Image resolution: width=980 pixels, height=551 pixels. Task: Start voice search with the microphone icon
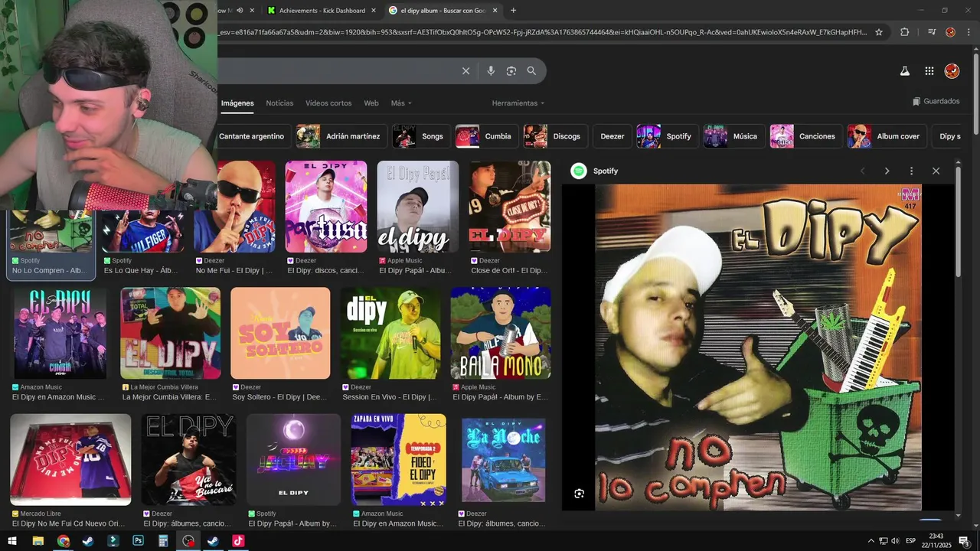pyautogui.click(x=491, y=71)
